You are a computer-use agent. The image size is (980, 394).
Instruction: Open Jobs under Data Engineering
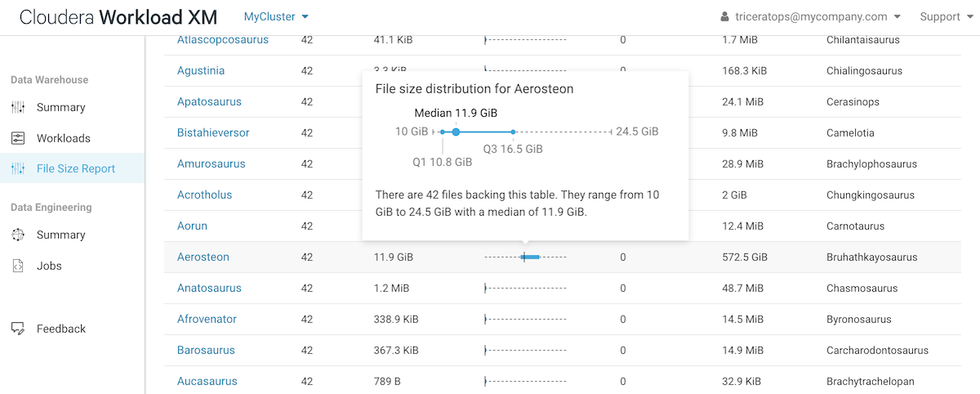coord(49,266)
